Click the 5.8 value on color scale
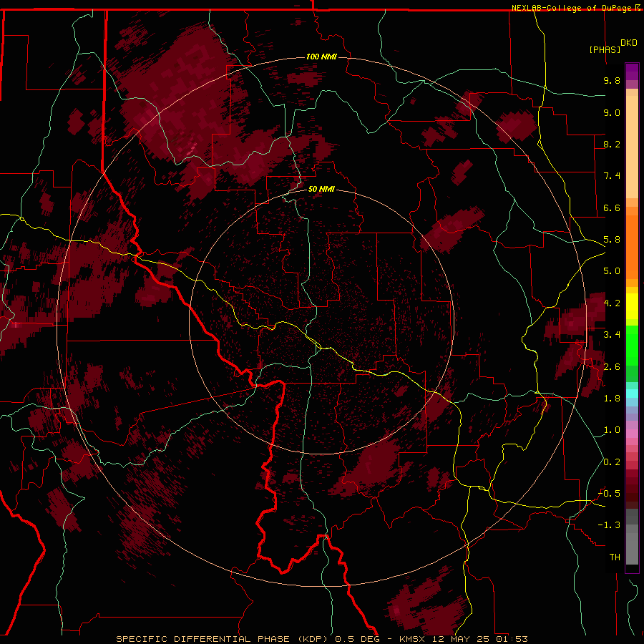The width and height of the screenshot is (644, 644). [x=612, y=240]
